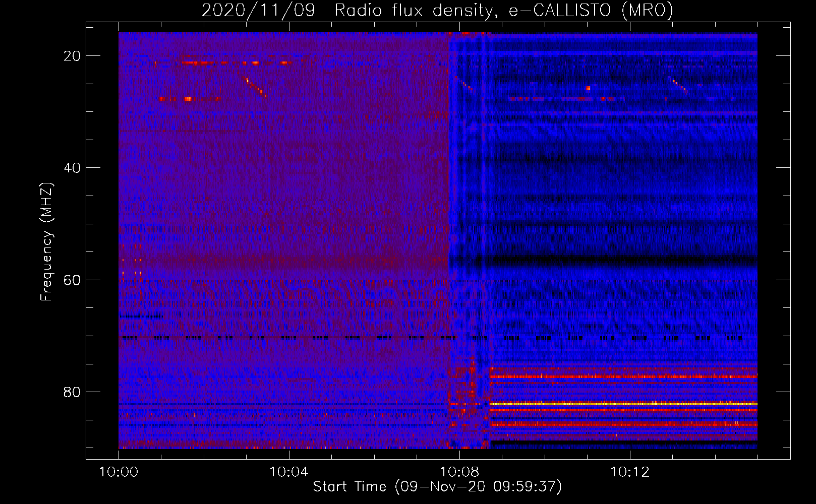Click the '20' frequency tick label

point(73,56)
